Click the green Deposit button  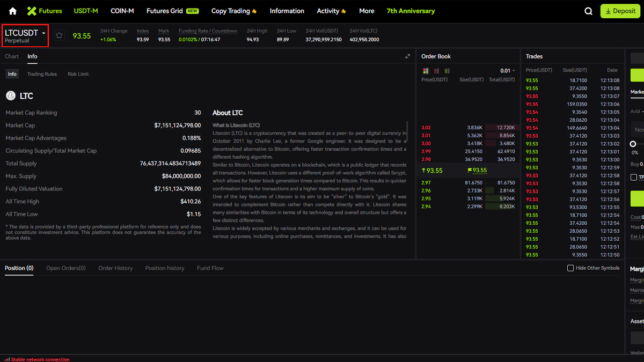click(620, 11)
